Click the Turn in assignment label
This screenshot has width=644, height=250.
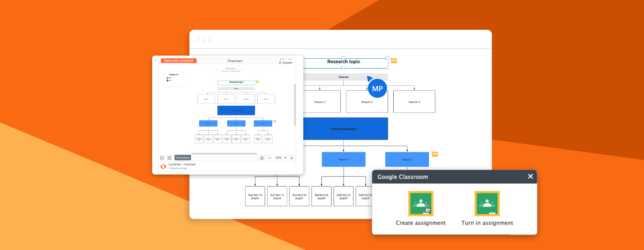point(487,223)
